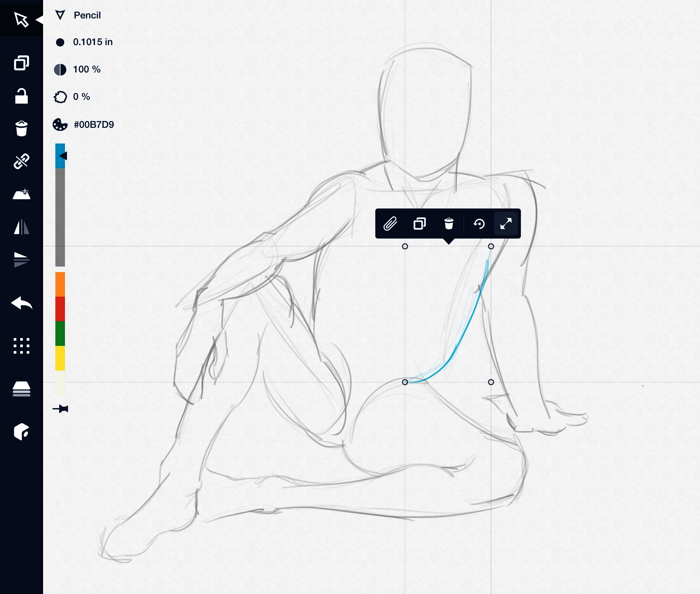The image size is (700, 594).
Task: Click the undo arrow
Action: click(21, 303)
